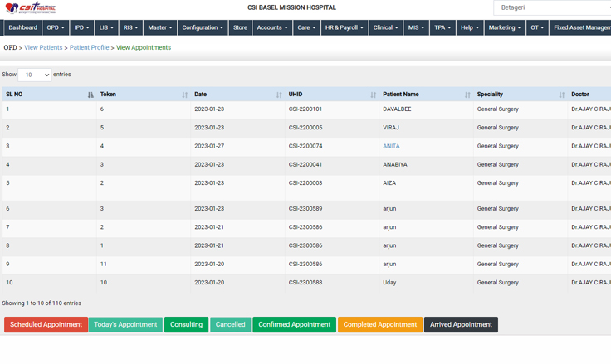Screen dimensions: 611x364
Task: Open the Help menu
Action: [470, 27]
